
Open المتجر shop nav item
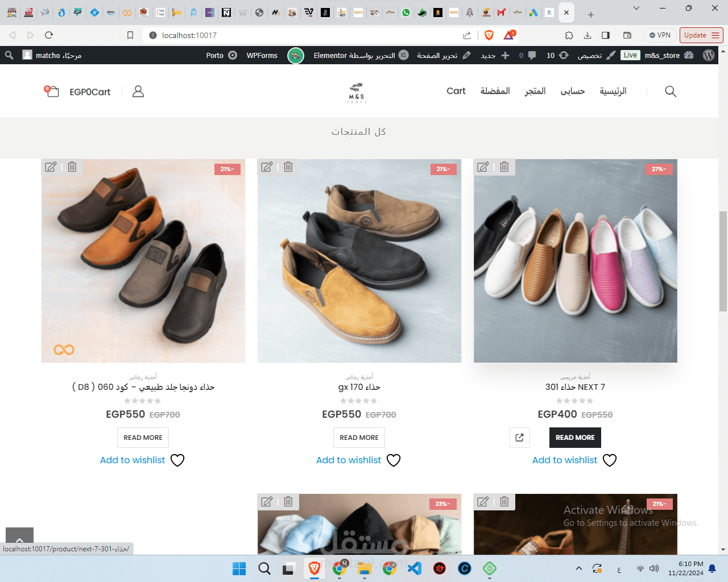click(x=535, y=91)
